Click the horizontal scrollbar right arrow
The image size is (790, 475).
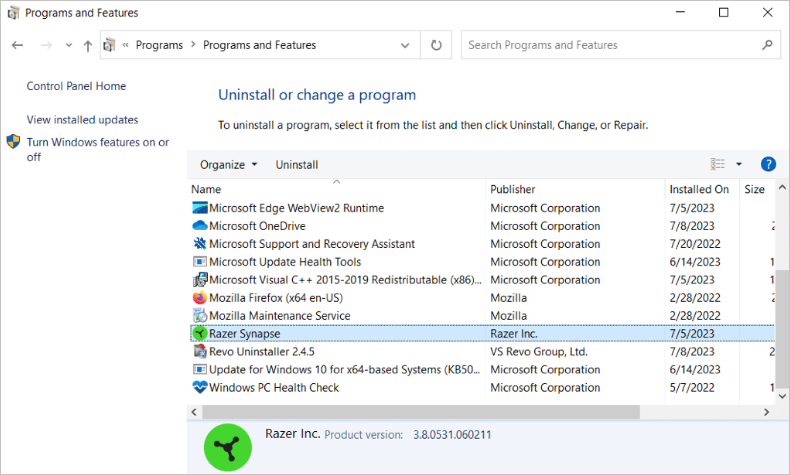(766, 412)
